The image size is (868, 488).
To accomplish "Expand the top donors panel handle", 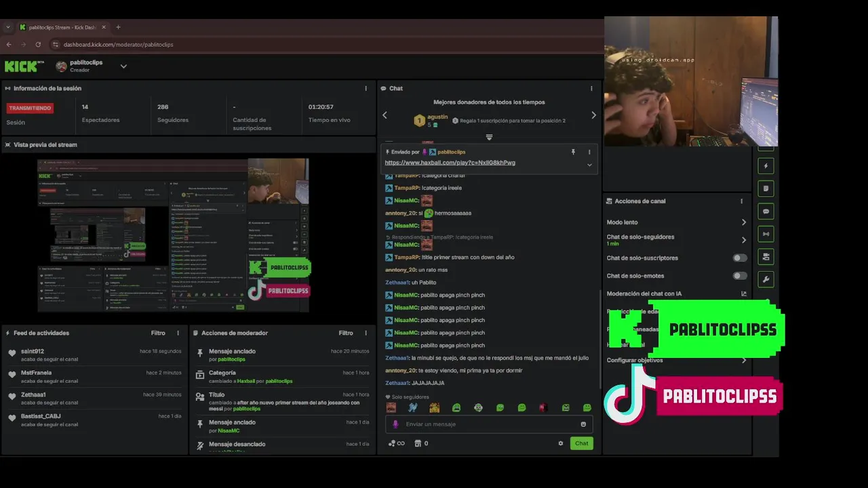I will (489, 137).
